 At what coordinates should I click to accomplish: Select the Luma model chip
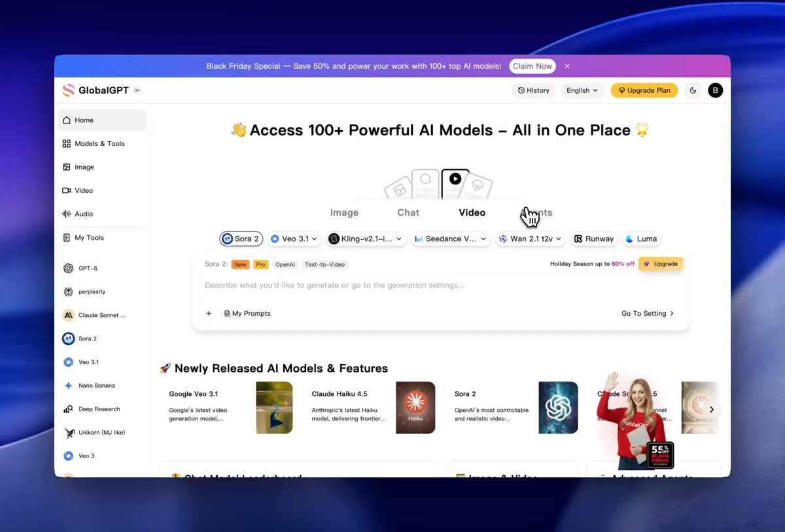tap(641, 239)
